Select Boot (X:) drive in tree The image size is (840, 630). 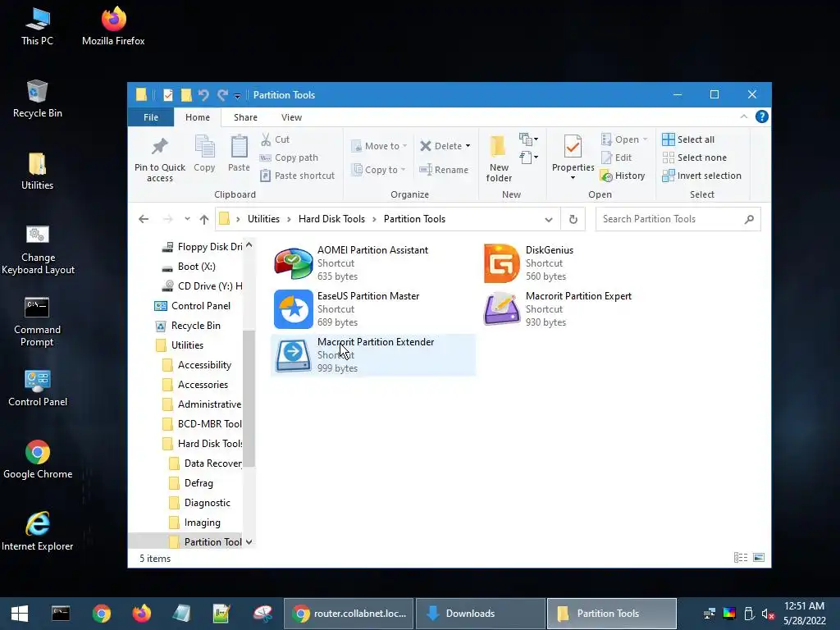196,267
